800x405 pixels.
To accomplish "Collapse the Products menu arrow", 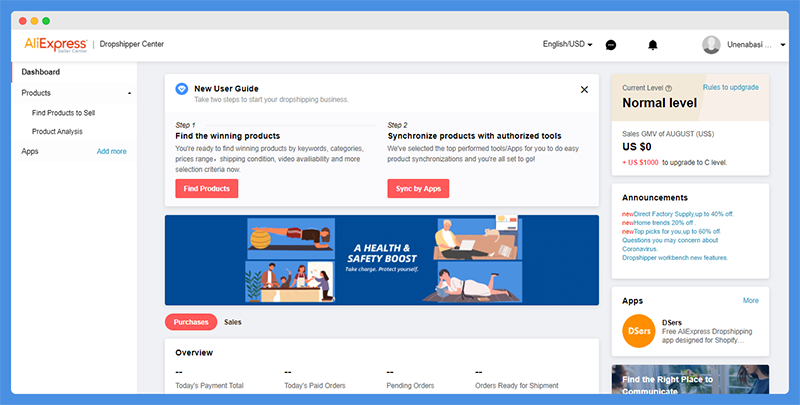I will [129, 93].
